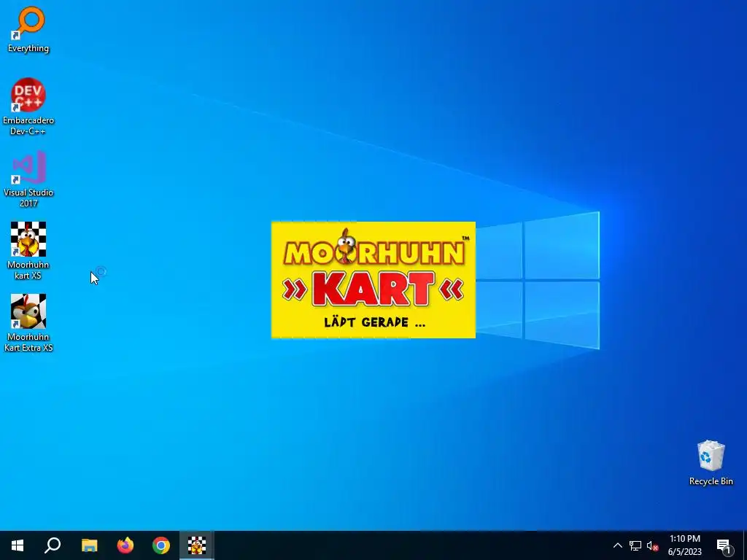Viewport: 747px width, 560px height.
Task: Open taskbar search magnifier
Action: tap(53, 545)
